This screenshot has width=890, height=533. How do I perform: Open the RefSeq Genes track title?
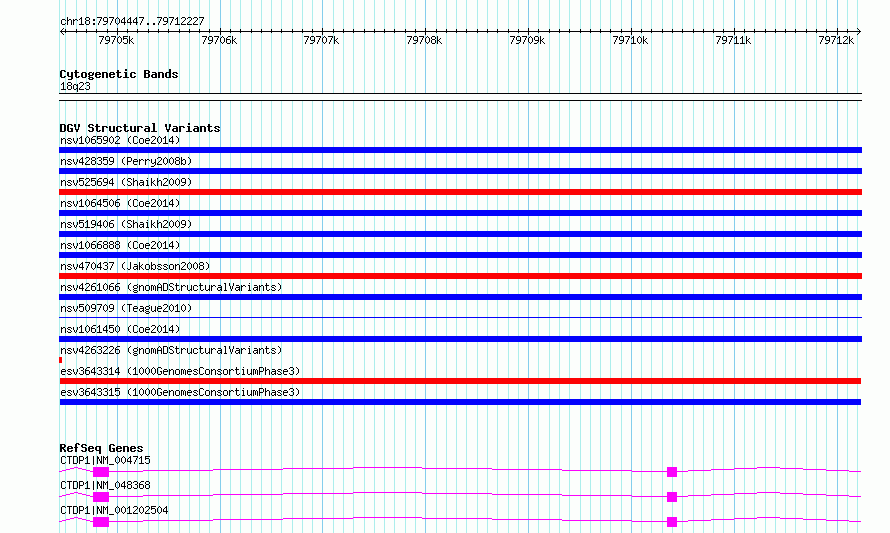tap(101, 448)
